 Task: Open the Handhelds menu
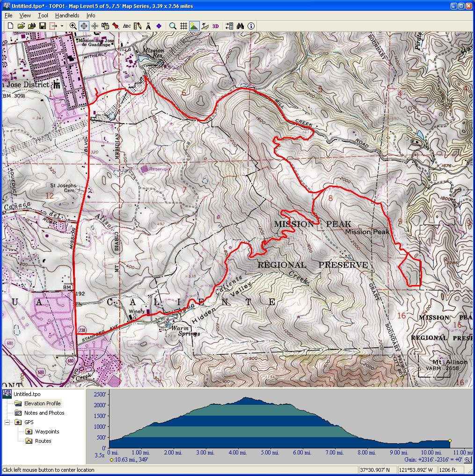pos(67,15)
